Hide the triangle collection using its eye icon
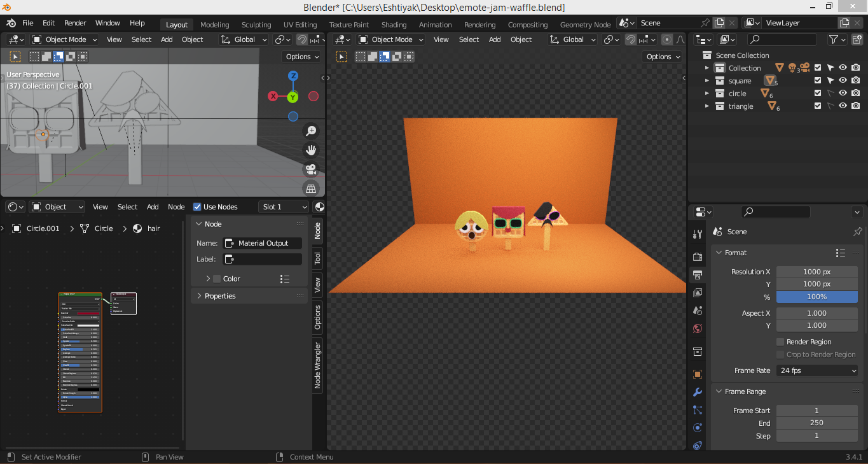This screenshot has width=868, height=464. (842, 106)
